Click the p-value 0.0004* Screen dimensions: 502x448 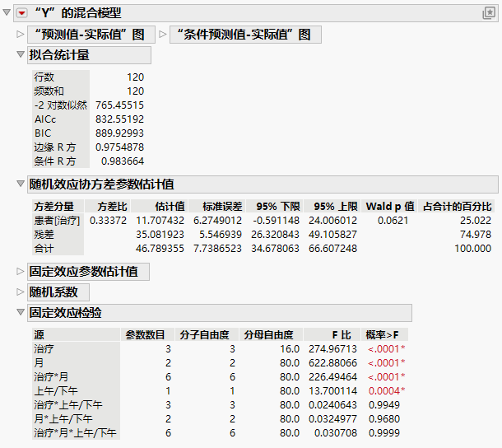click(387, 391)
